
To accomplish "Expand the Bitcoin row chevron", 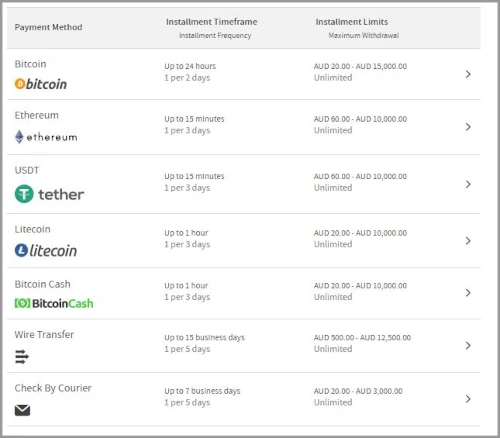I will click(468, 74).
